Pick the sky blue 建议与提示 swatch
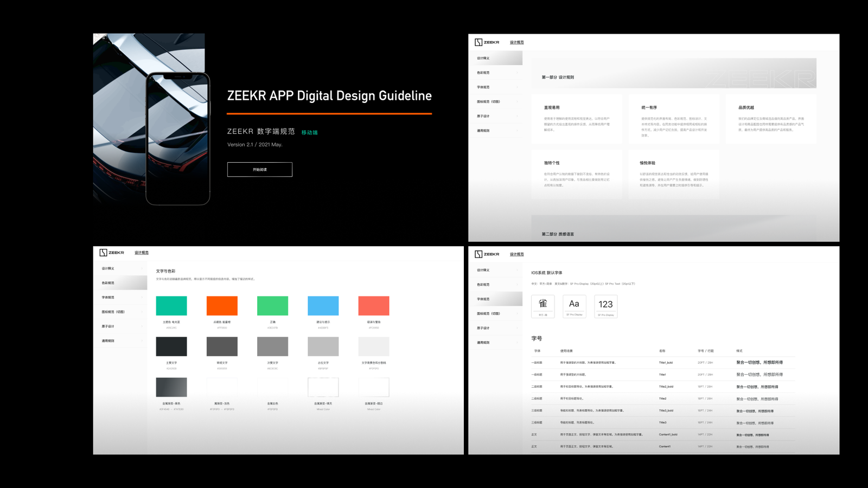 323,306
